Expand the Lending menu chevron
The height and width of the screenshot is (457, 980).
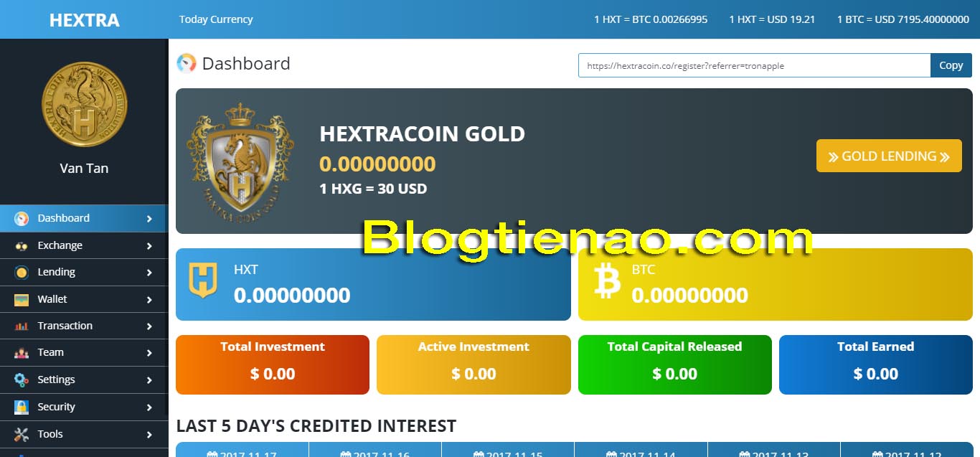(x=149, y=273)
